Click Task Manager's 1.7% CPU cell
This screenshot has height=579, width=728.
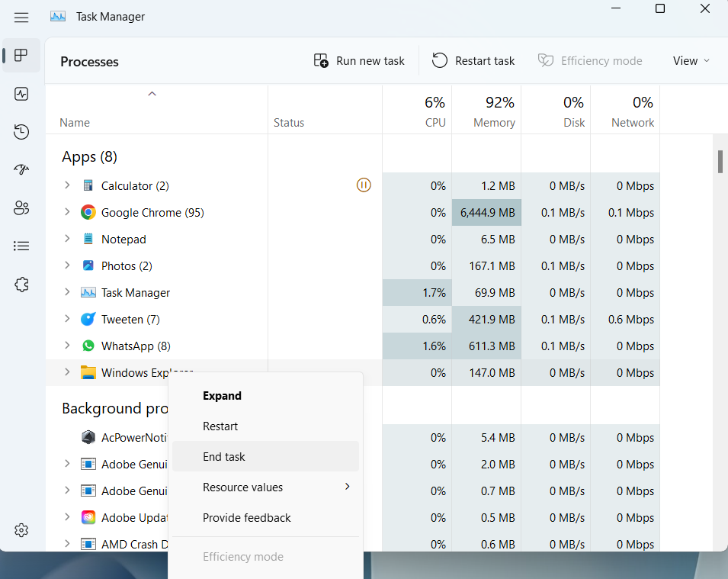(x=417, y=293)
